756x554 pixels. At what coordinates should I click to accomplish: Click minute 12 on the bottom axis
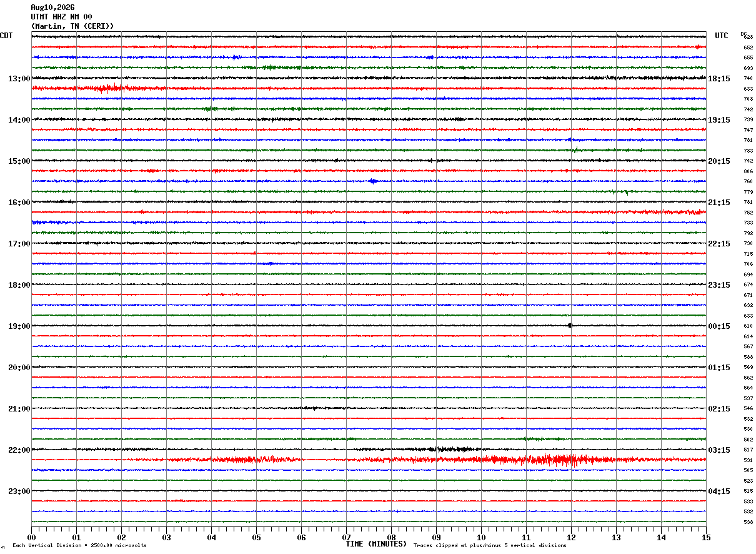571,538
